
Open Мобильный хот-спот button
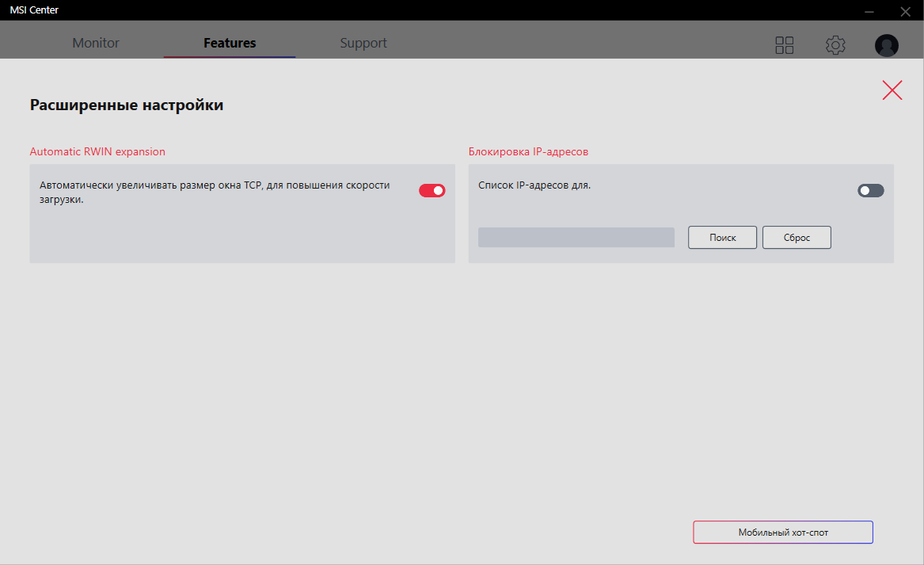782,532
